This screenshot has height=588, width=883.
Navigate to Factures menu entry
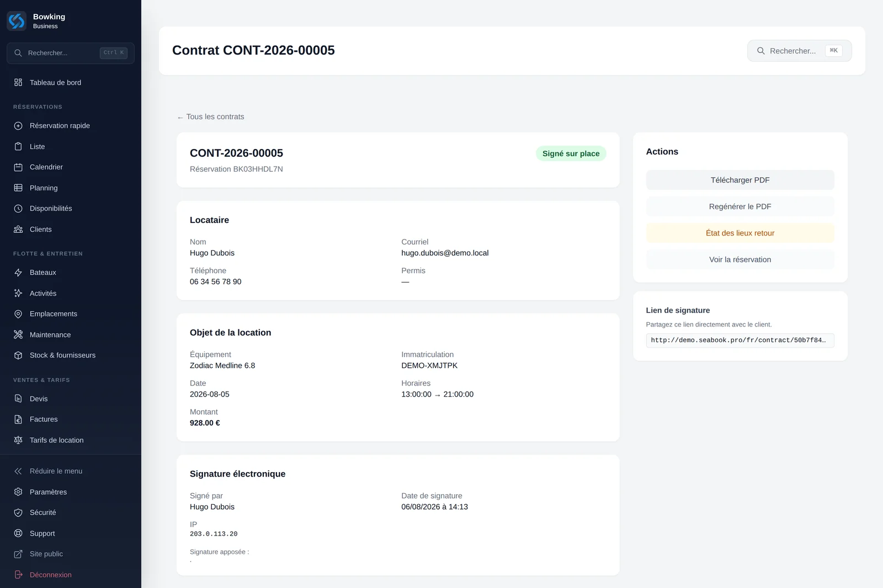[71, 419]
